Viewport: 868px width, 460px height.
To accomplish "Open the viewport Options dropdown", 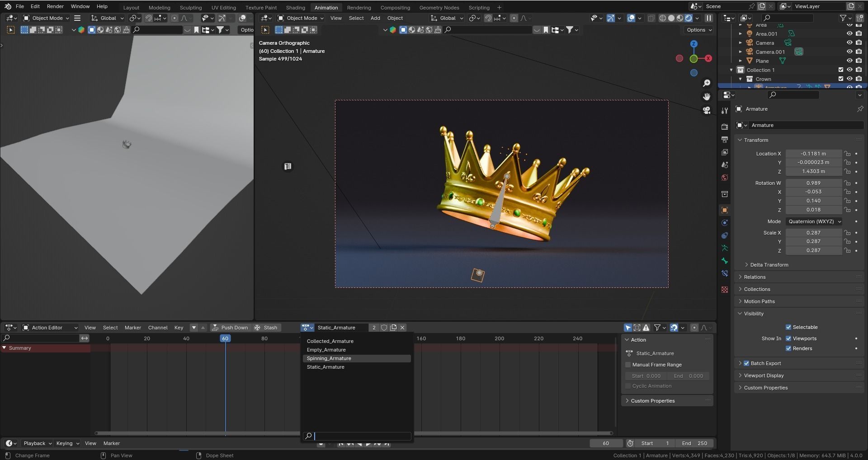I will (699, 30).
